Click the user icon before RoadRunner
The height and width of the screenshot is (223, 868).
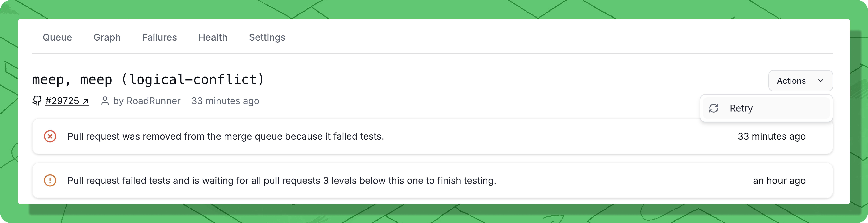click(105, 101)
